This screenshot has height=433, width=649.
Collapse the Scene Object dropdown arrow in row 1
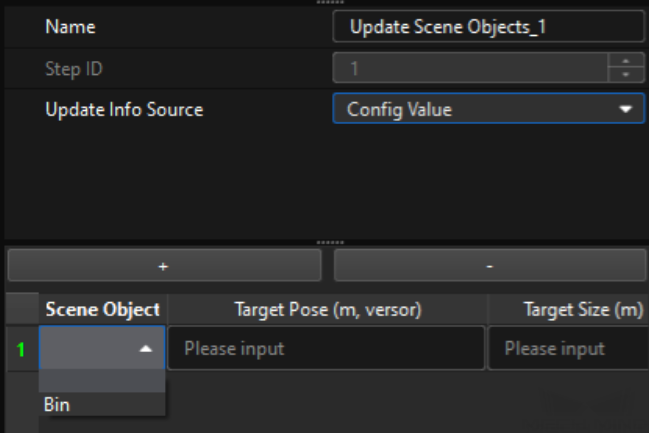146,349
